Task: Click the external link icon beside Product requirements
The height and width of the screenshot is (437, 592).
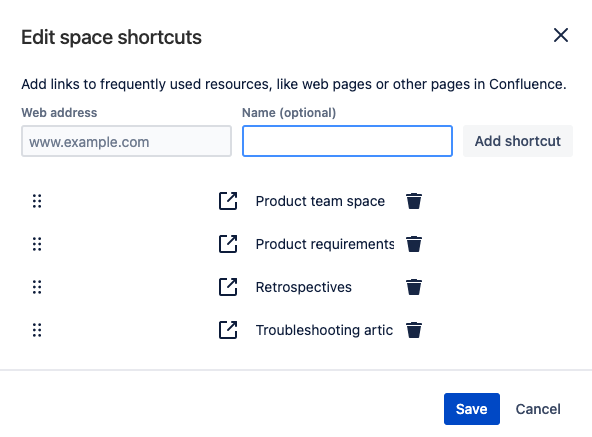Action: (228, 244)
